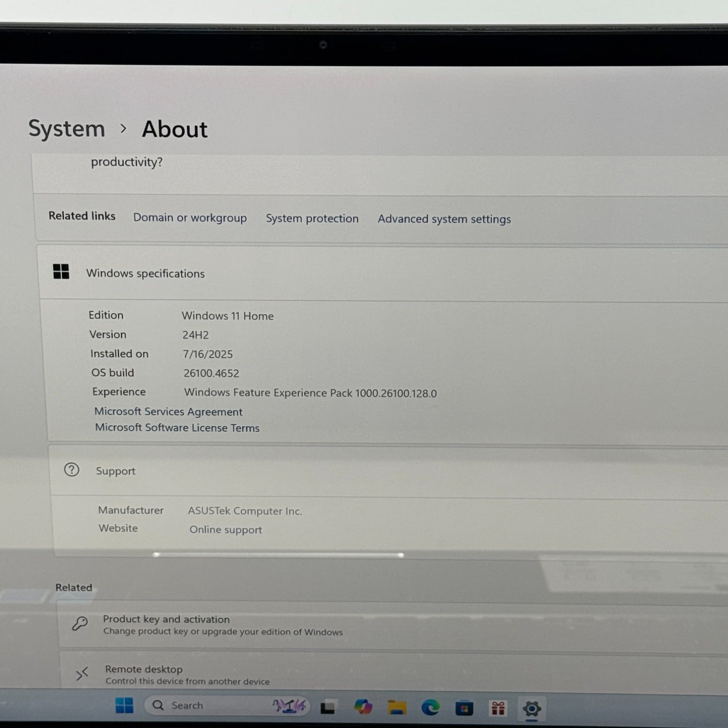The image size is (728, 728).
Task: Click the search highlight doodle in the search box
Action: (x=289, y=705)
